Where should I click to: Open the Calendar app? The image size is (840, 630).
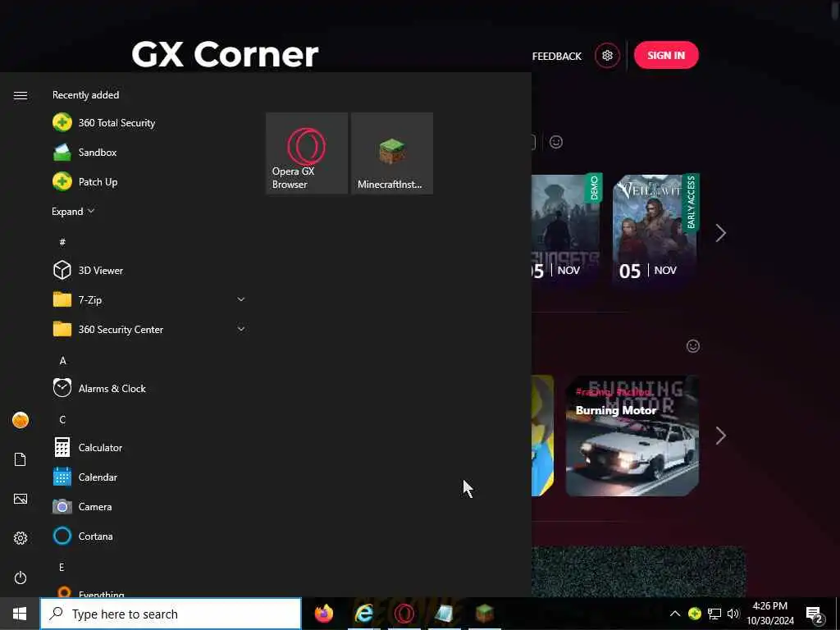[x=149, y=477]
